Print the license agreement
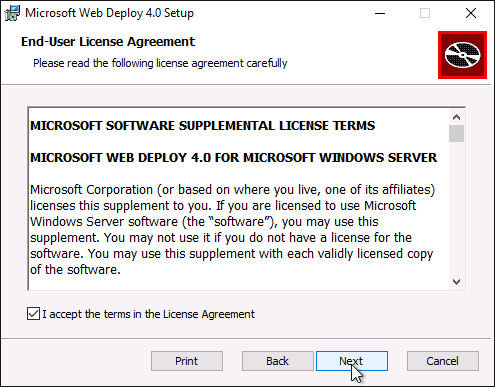Viewport: 495px width, 387px height. tap(187, 361)
